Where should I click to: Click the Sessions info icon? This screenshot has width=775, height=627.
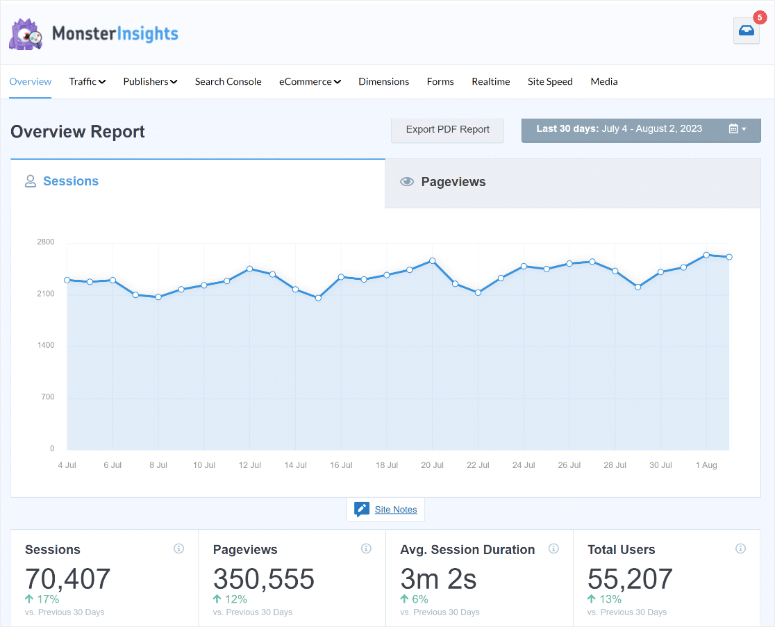(x=179, y=549)
